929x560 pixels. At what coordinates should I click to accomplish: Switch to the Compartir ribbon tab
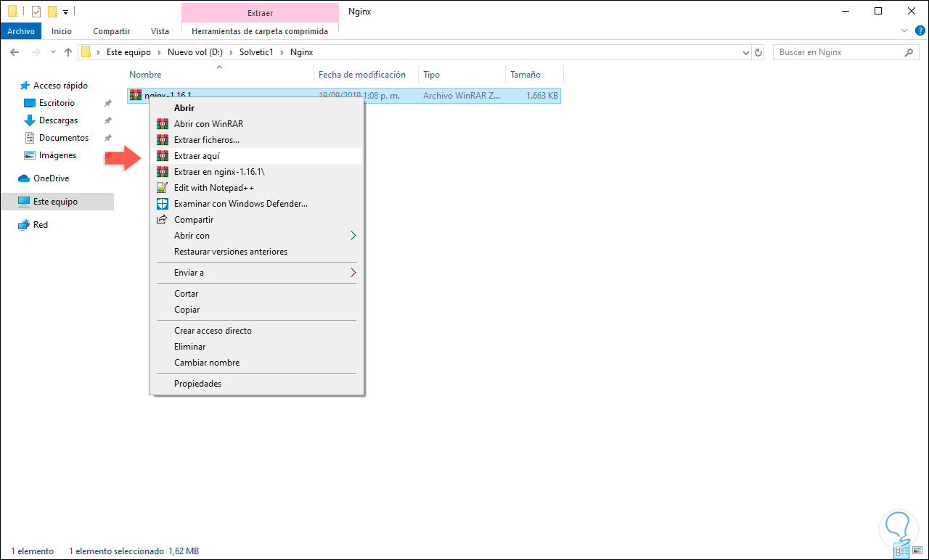[111, 31]
